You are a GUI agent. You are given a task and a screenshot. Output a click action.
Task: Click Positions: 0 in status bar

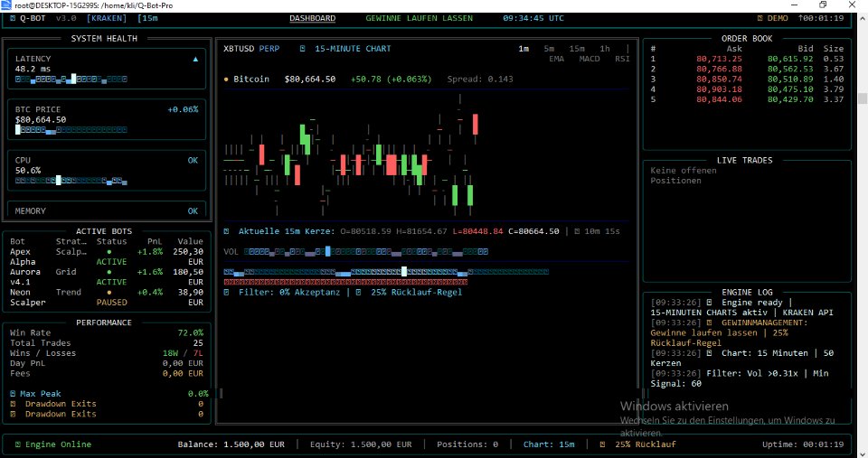(467, 444)
